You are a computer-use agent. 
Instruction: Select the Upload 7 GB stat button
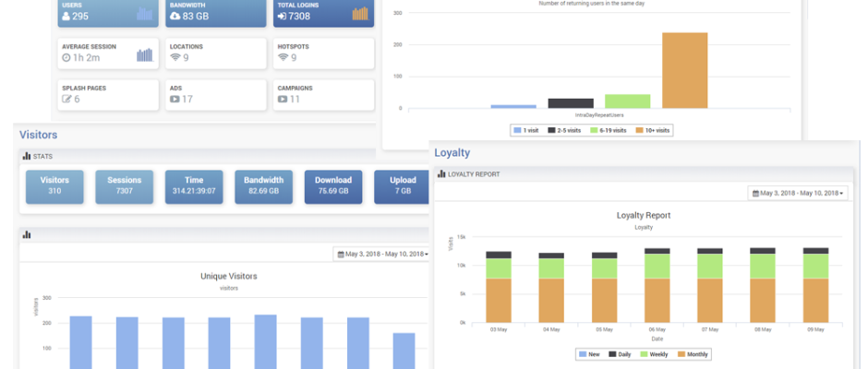[402, 186]
